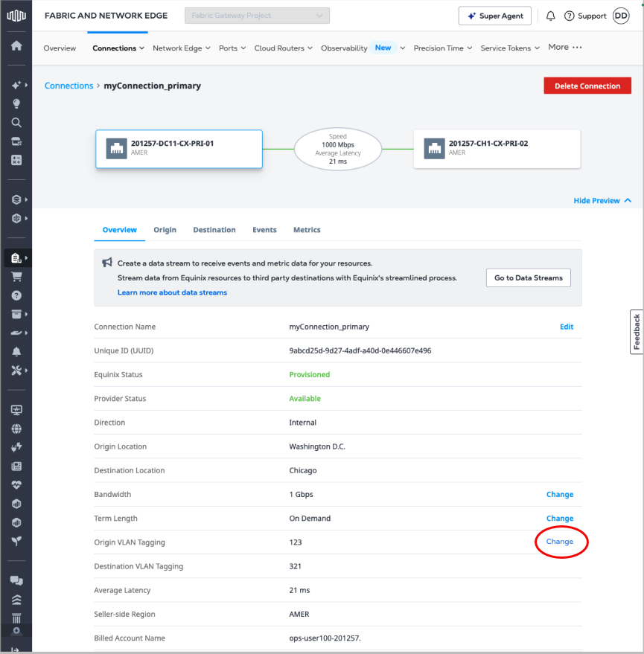Screen dimensions: 644x654
Task: Open the newspaper icon in sidebar
Action: [x=16, y=467]
